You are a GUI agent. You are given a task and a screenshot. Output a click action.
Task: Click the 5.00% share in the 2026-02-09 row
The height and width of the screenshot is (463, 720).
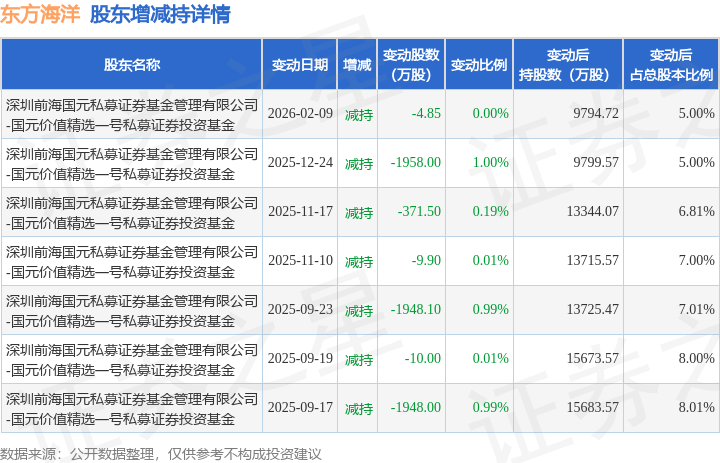pyautogui.click(x=697, y=113)
